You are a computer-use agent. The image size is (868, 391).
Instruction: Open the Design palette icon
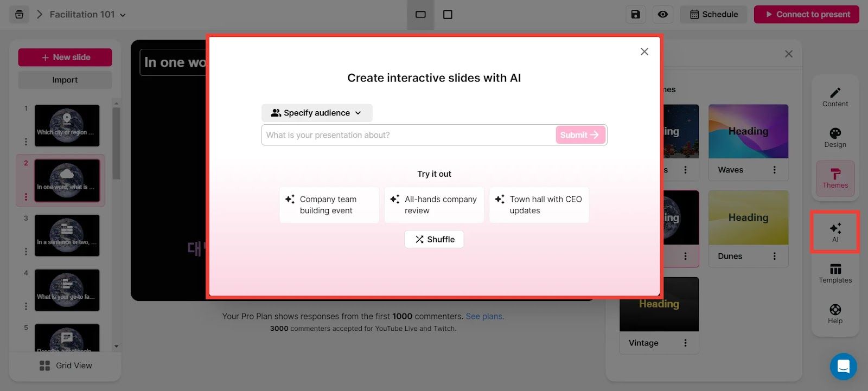click(835, 137)
